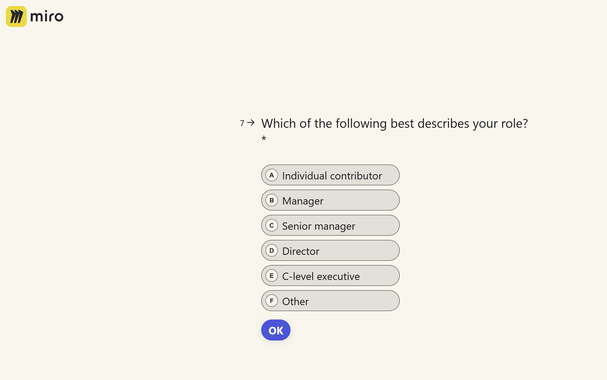Click the circled letter A key badge
Image resolution: width=607 pixels, height=380 pixels.
272,175
